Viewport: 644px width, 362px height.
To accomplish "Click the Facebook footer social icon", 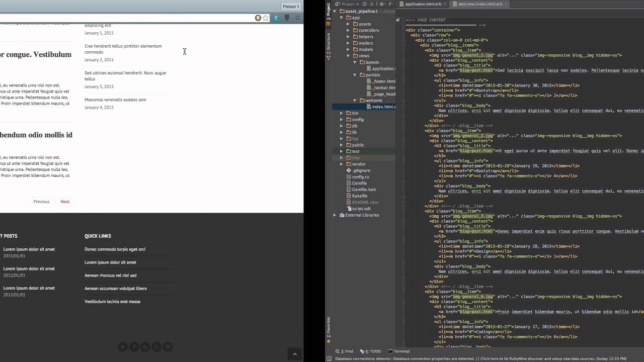I will (134, 347).
